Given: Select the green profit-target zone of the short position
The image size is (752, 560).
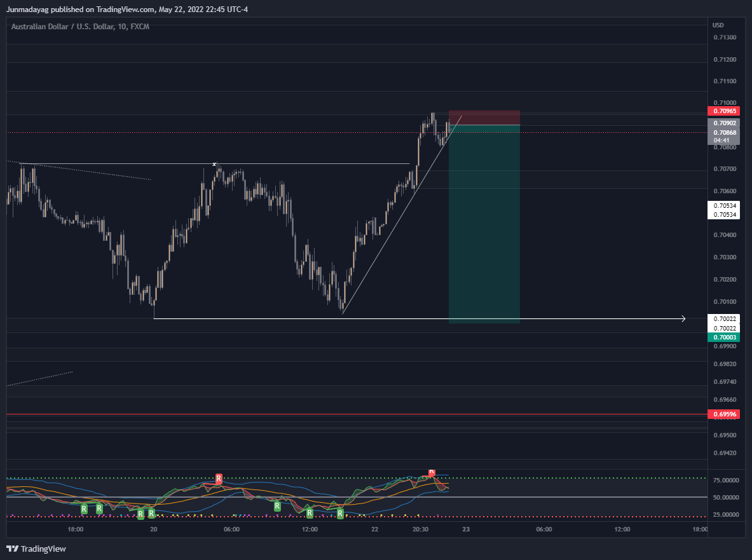Looking at the screenshot, I should point(484,224).
